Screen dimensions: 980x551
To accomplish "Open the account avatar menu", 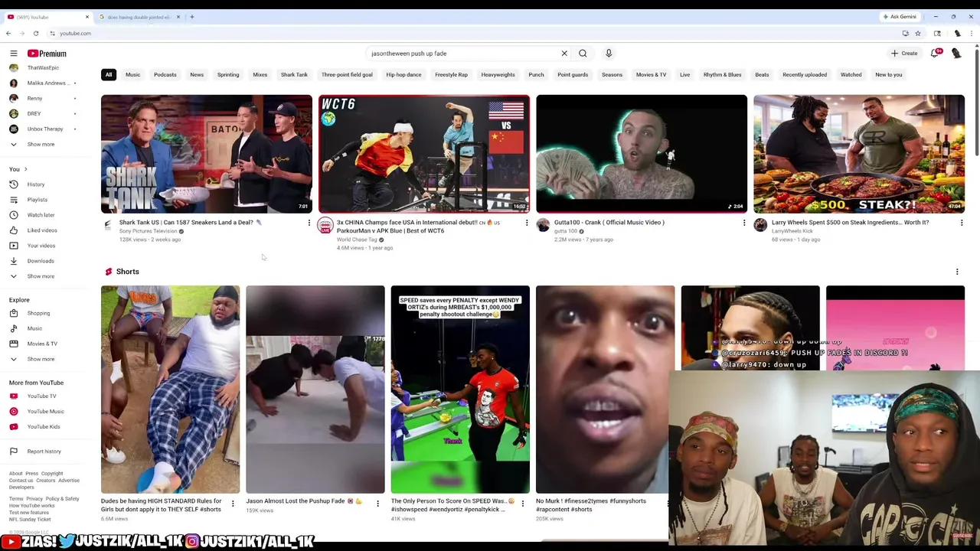I will (956, 54).
